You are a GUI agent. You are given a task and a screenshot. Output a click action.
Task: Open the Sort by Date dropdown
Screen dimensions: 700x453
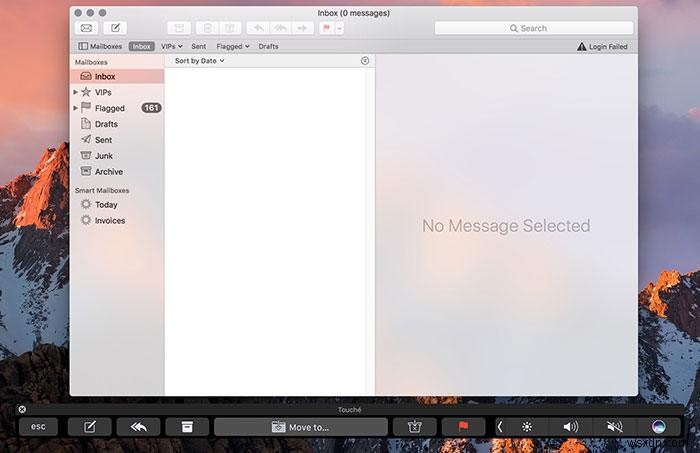tap(199, 61)
